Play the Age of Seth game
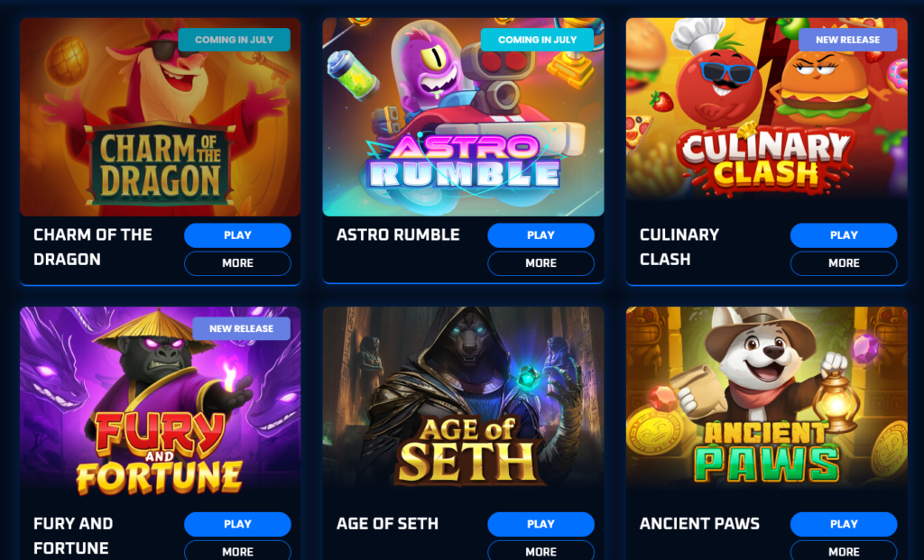 541,524
